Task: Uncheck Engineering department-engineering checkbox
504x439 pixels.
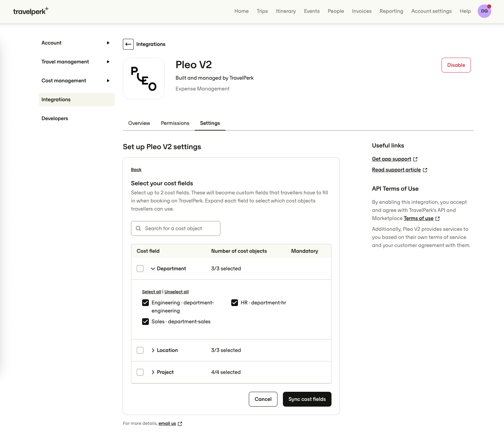Action: (x=145, y=303)
